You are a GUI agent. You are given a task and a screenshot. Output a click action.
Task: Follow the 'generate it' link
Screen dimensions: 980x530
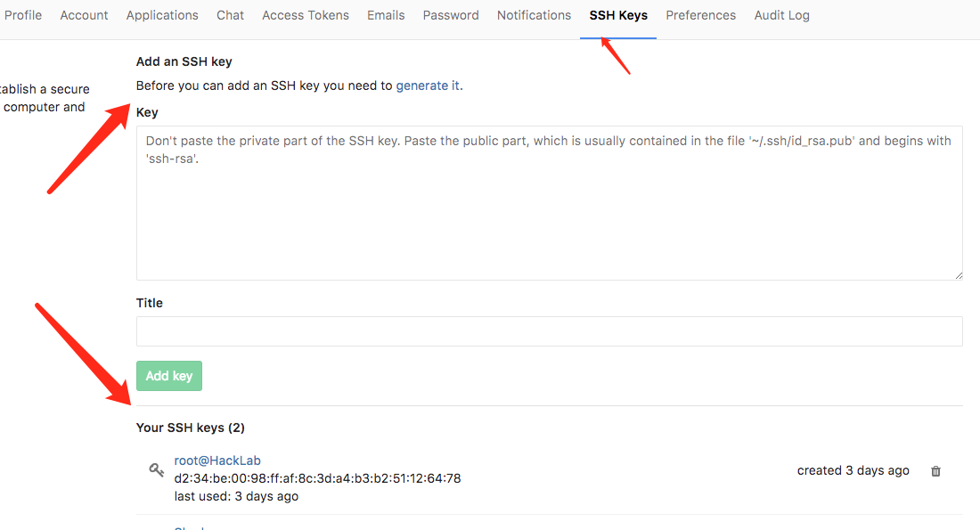[x=428, y=86]
